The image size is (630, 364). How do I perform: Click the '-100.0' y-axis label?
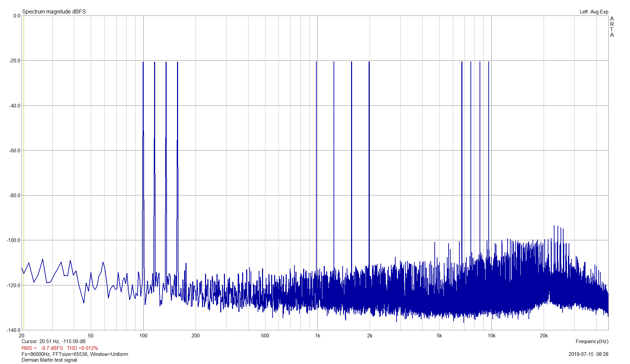(x=13, y=240)
